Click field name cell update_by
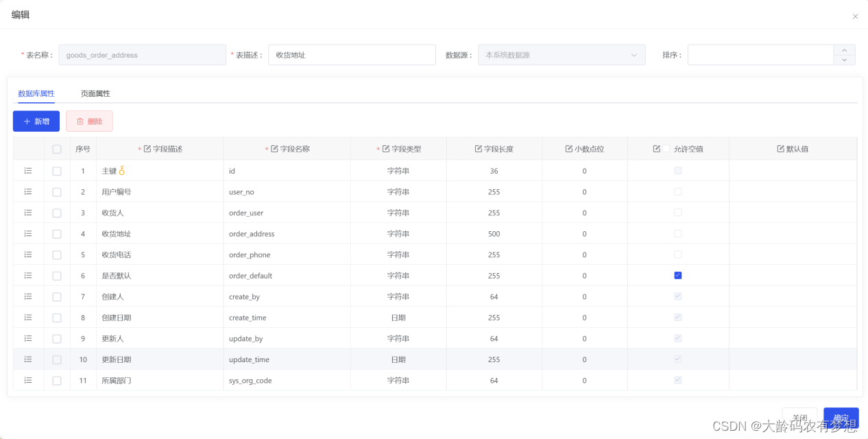868x439 pixels. [287, 338]
